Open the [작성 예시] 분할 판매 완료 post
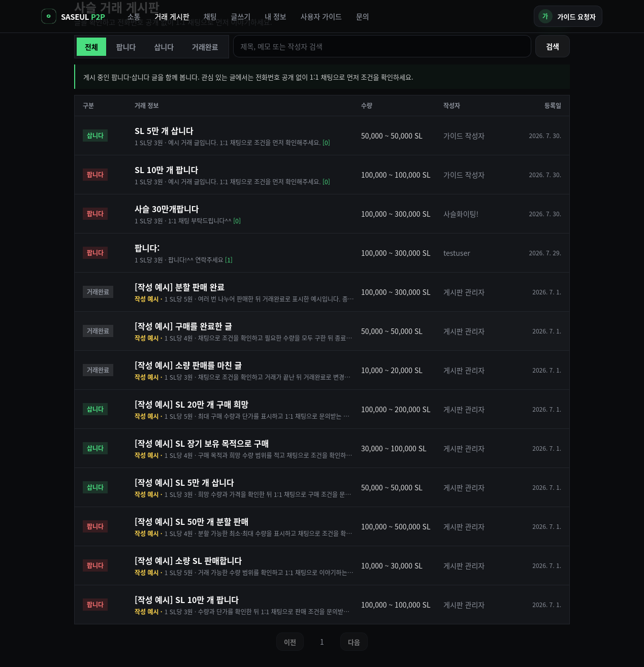This screenshot has height=667, width=644. 179,287
